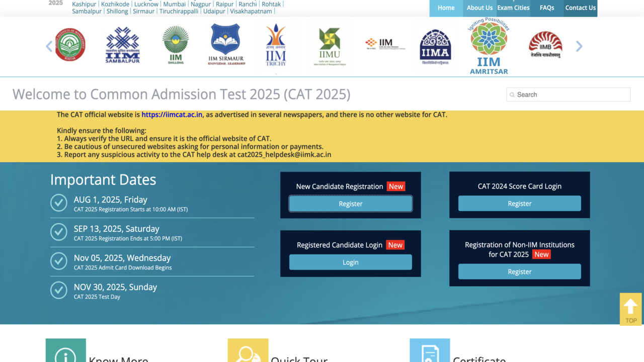Screen dimensions: 644x362
Task: Open the https://iimcat.ac.in official link
Action: [172, 115]
